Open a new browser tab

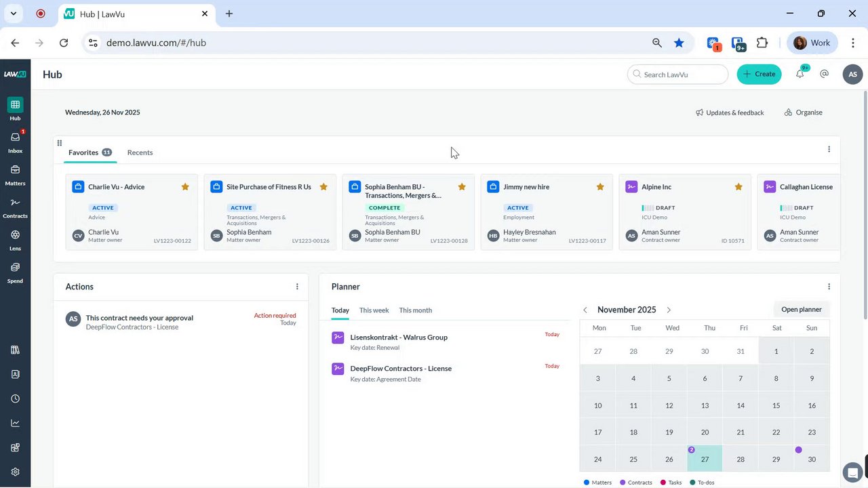[229, 14]
